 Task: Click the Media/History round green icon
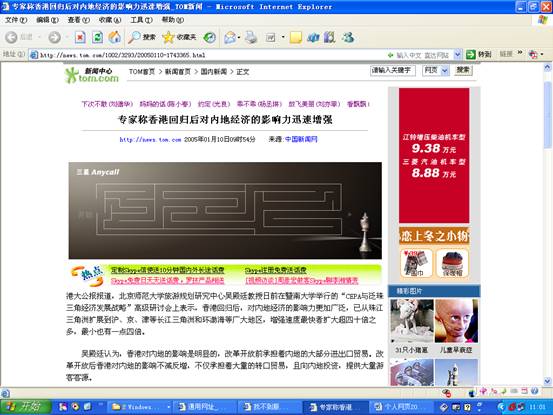210,37
